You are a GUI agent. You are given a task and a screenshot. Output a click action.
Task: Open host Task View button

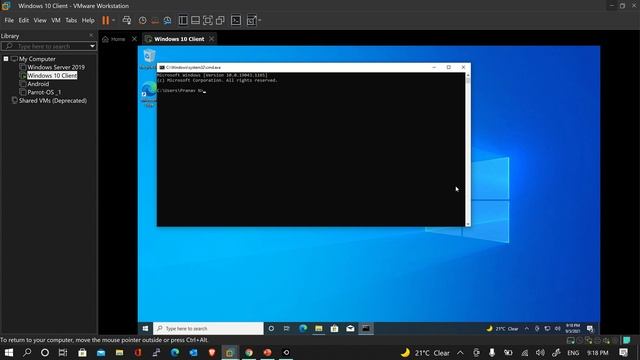click(x=63, y=353)
